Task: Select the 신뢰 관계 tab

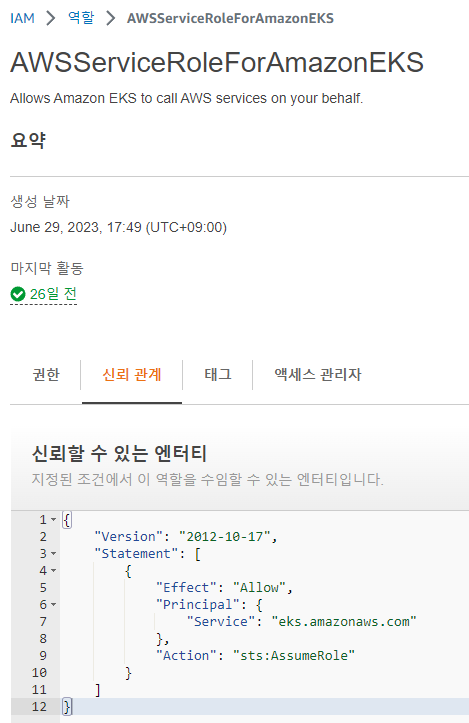Action: [x=132, y=374]
